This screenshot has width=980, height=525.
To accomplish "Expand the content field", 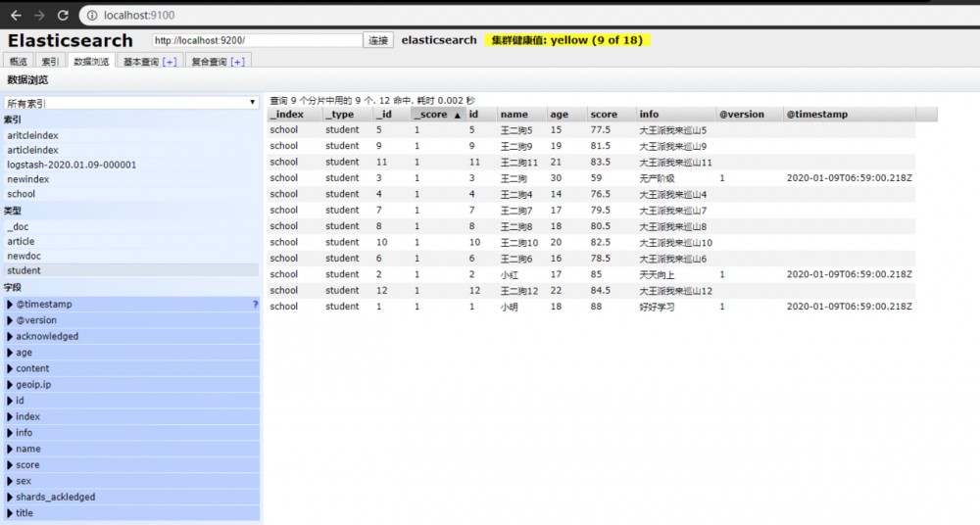I will 10,368.
